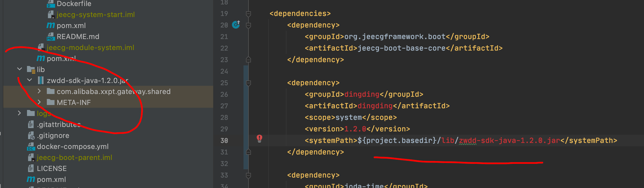Click the Dockerfile file icon
644x188 pixels.
[50, 4]
